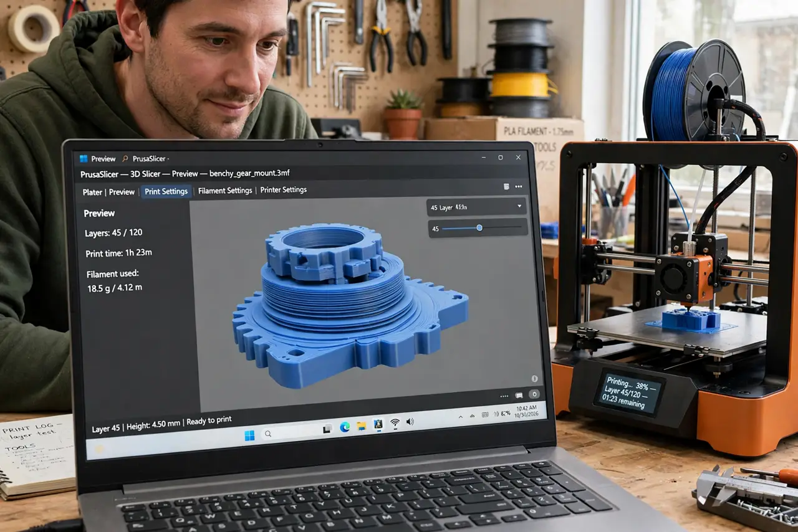798x532 pixels.
Task: Click the 'Layer 45' text in status bar
Action: click(x=105, y=429)
